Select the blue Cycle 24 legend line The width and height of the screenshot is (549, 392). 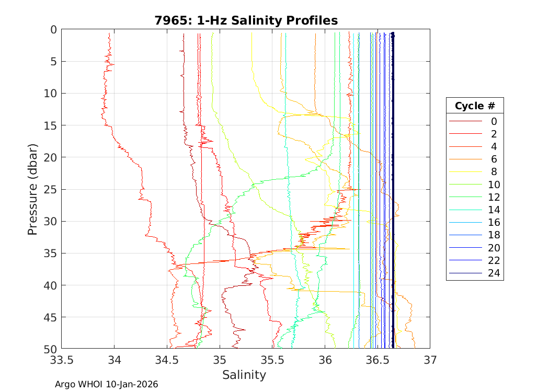coord(465,273)
